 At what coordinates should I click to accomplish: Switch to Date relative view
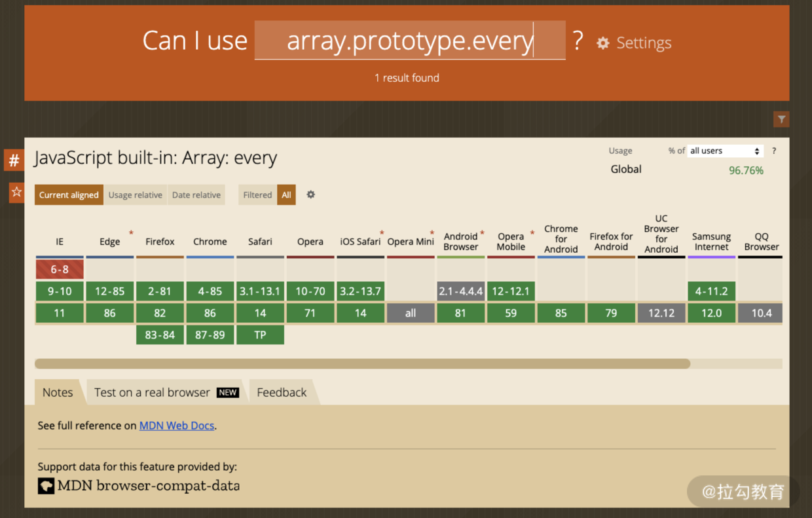coord(196,194)
